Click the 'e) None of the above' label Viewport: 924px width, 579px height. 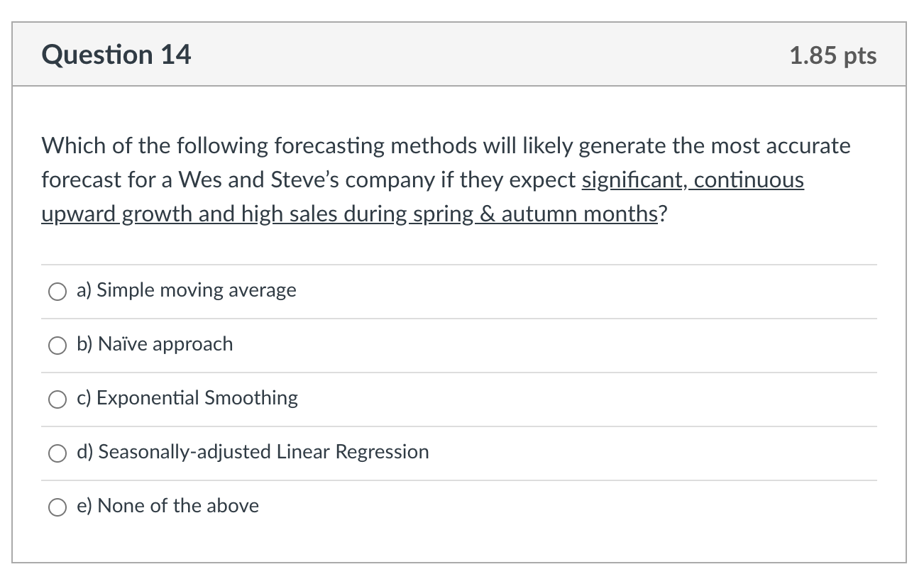tap(167, 506)
